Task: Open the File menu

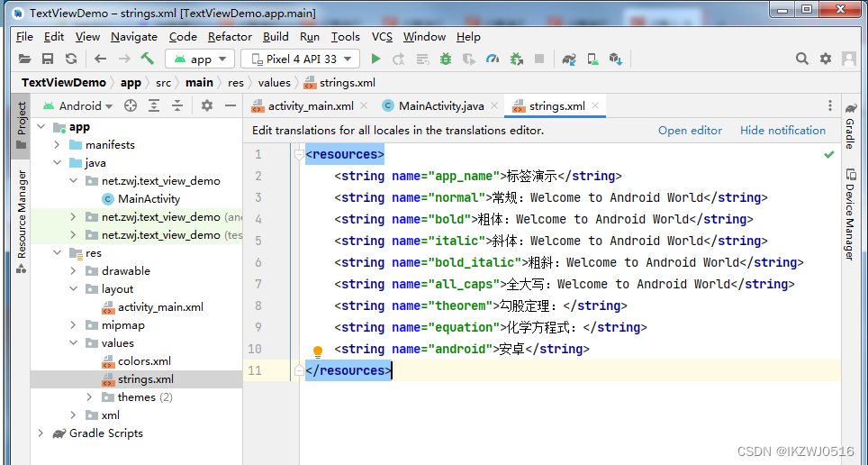Action: [24, 37]
